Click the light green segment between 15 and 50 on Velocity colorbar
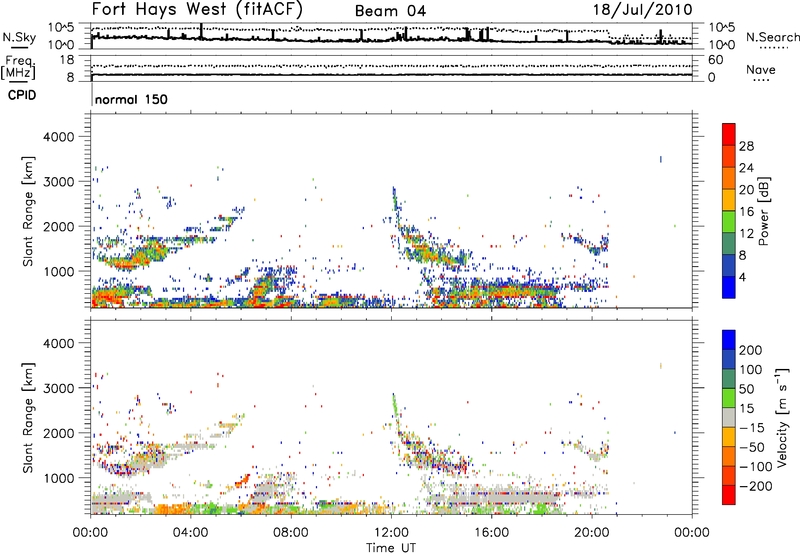Screen dimensions: 800x554 729,398
